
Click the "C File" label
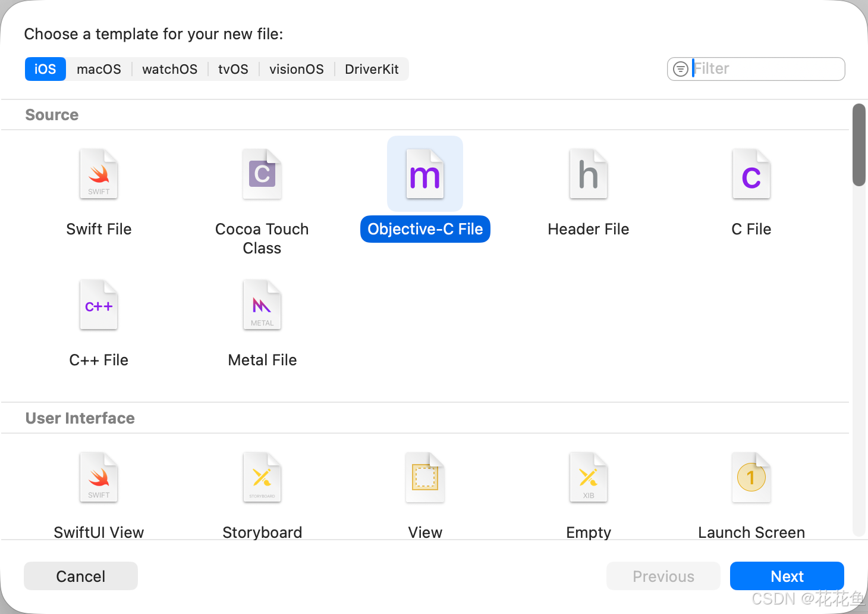pyautogui.click(x=751, y=229)
